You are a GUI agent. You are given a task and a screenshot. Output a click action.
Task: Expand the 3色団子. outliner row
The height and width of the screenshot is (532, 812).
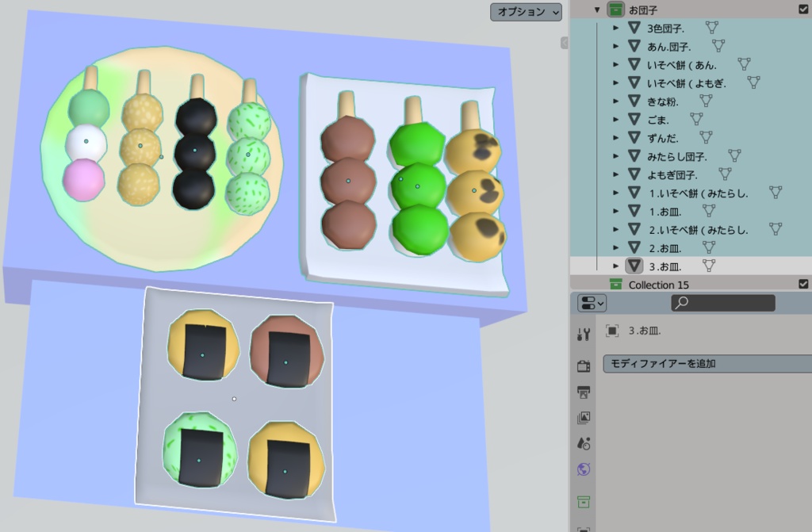(x=615, y=28)
